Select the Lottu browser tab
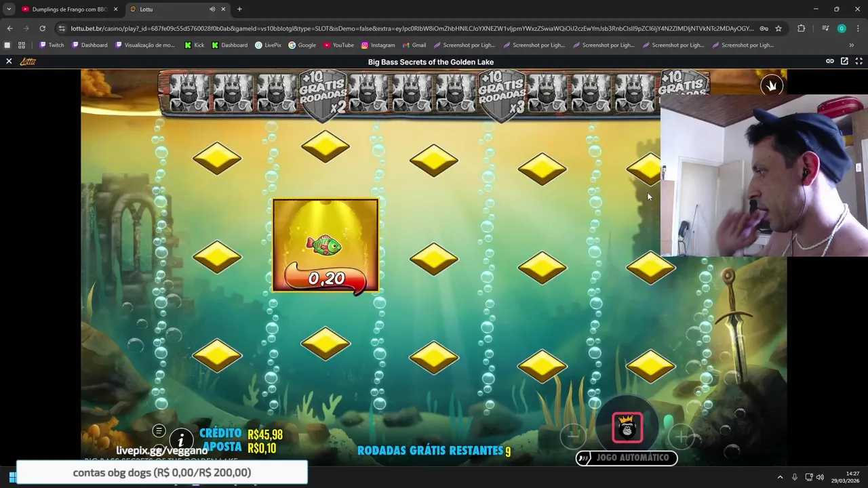Image resolution: width=868 pixels, height=488 pixels. click(x=176, y=9)
